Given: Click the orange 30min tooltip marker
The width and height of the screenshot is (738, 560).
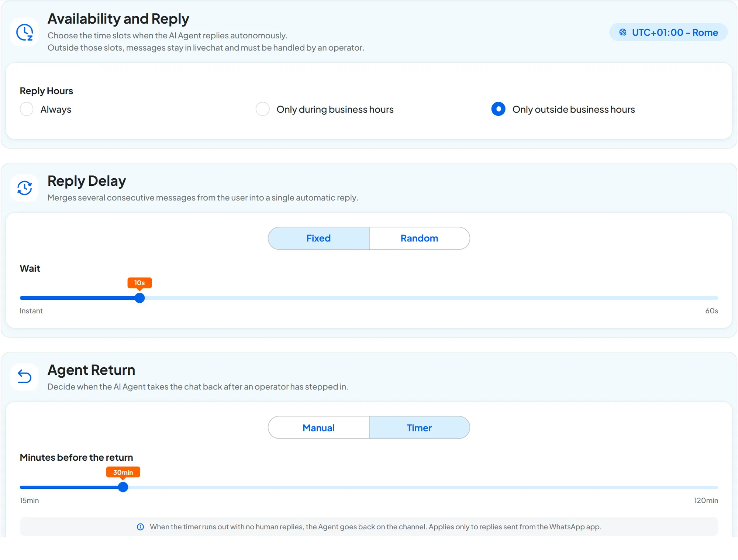Looking at the screenshot, I should pos(123,473).
